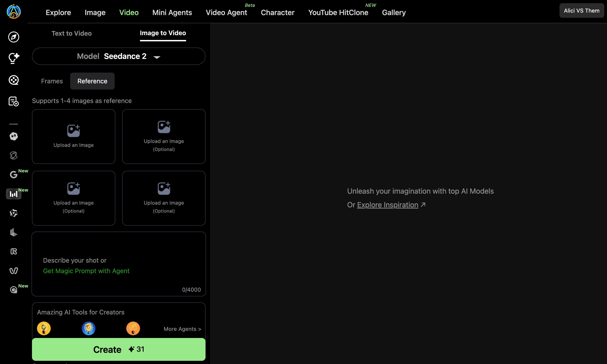Select the Reference mode
The image size is (607, 364).
pyautogui.click(x=92, y=81)
